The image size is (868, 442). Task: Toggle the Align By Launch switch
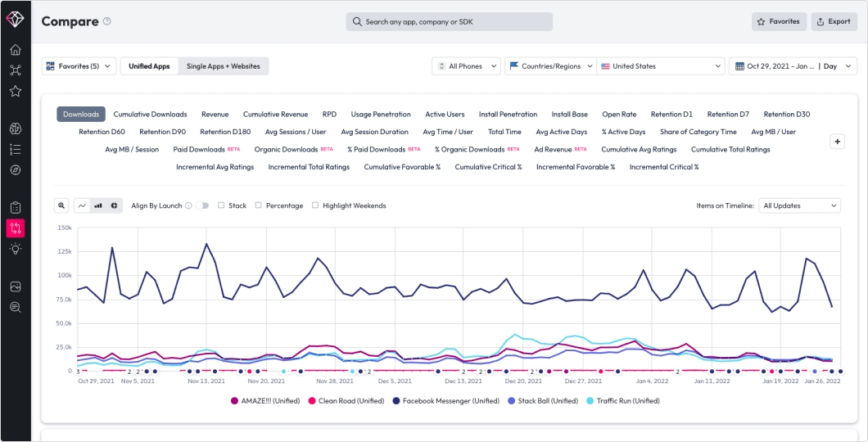tap(202, 205)
